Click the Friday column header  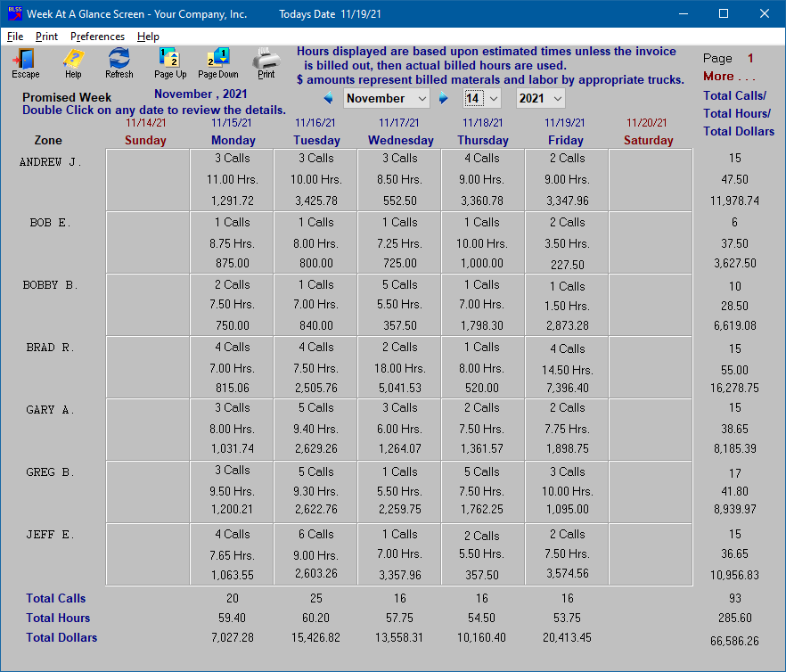coord(566,140)
